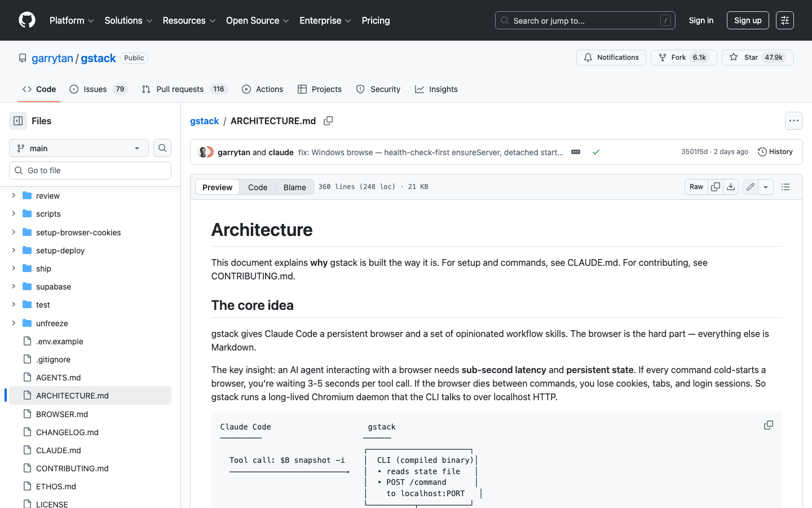The width and height of the screenshot is (812, 508).
Task: Click the GitHub logo icon
Action: (x=27, y=20)
